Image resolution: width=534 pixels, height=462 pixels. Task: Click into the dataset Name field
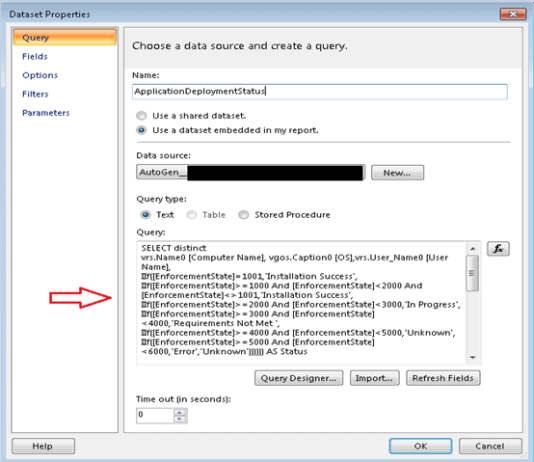point(319,92)
